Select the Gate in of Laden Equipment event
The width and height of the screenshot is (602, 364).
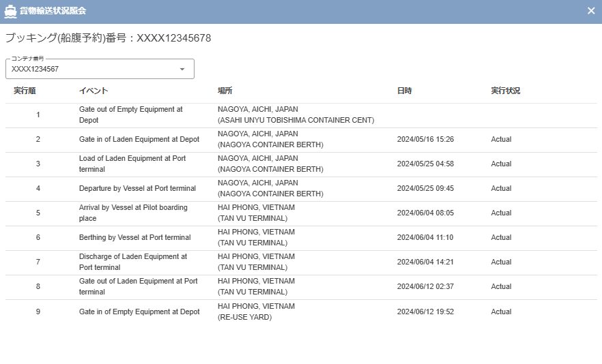click(x=139, y=139)
